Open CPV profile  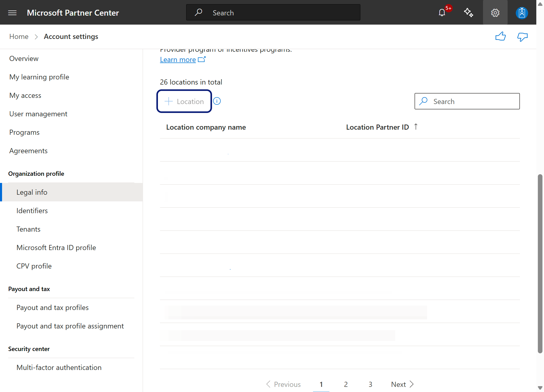click(x=34, y=266)
